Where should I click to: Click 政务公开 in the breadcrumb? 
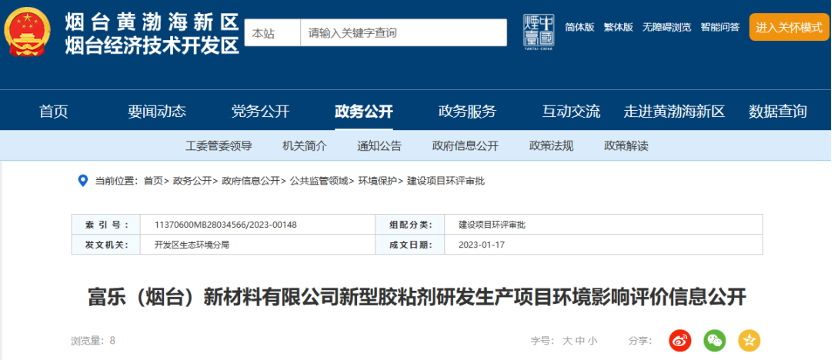(192, 181)
